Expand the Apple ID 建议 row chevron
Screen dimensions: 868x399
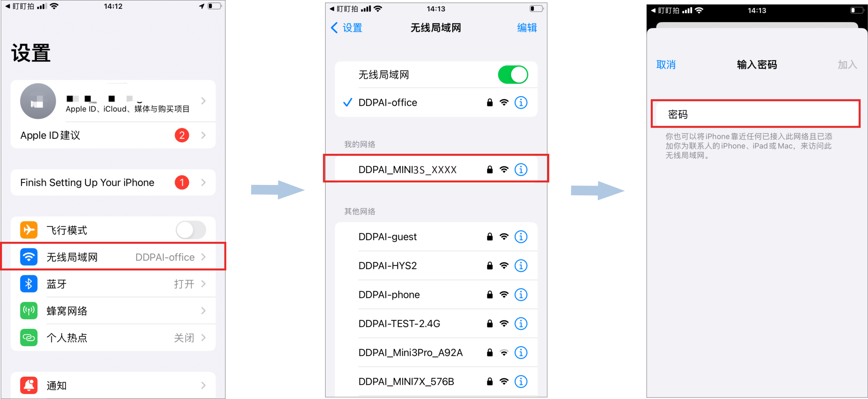click(203, 135)
